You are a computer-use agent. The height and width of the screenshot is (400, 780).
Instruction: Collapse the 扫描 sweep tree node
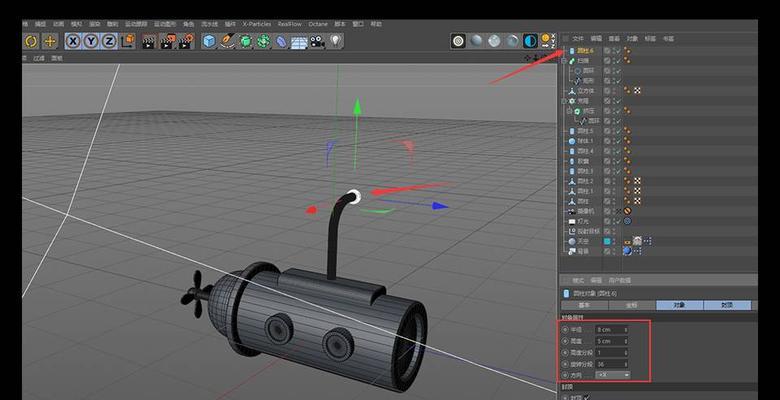[x=564, y=61]
